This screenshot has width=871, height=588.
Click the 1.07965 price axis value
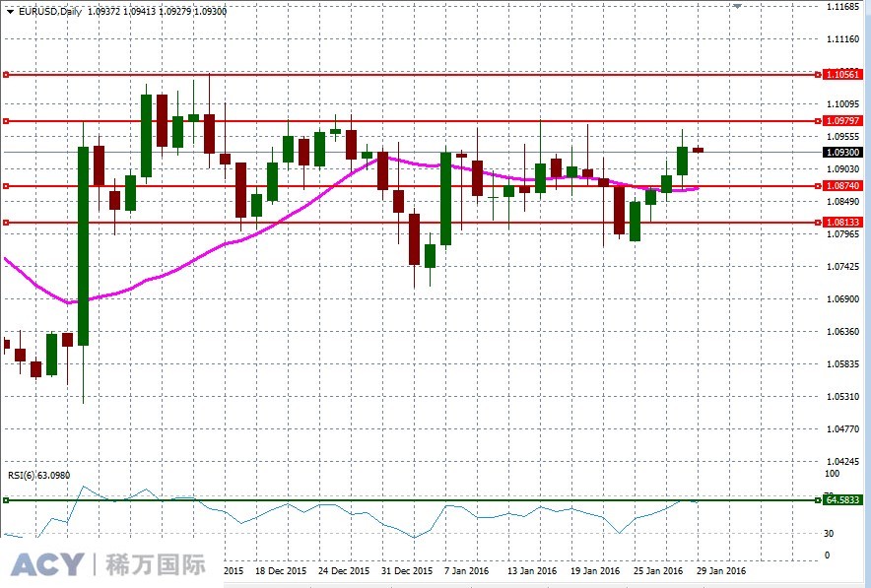pos(842,233)
